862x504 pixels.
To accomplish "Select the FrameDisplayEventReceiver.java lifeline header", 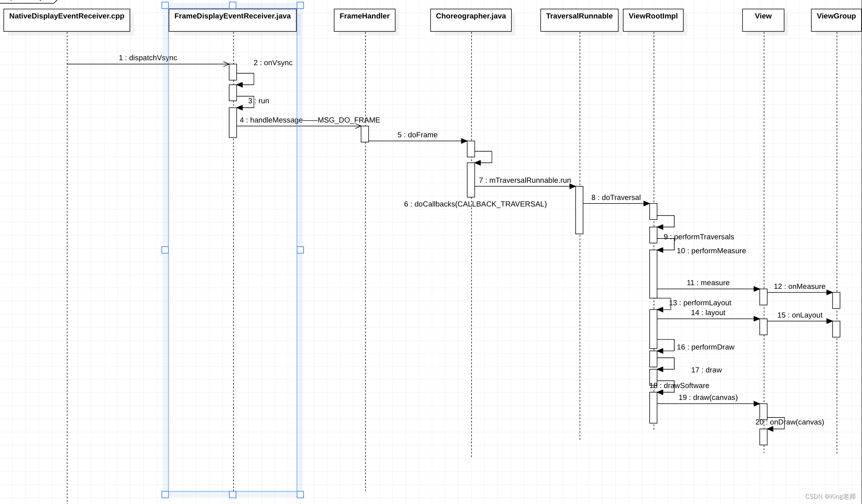I will point(232,20).
